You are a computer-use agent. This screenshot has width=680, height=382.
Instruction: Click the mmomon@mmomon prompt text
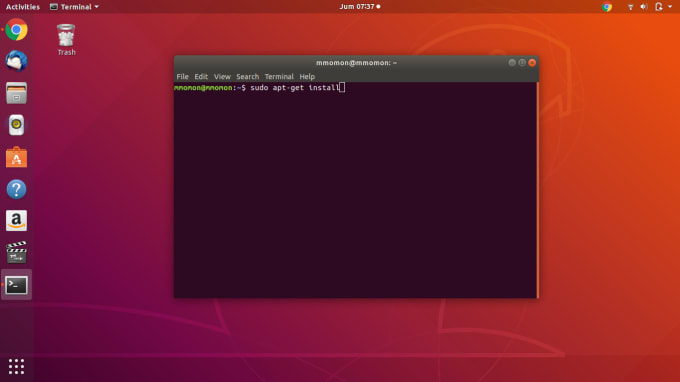tap(203, 88)
